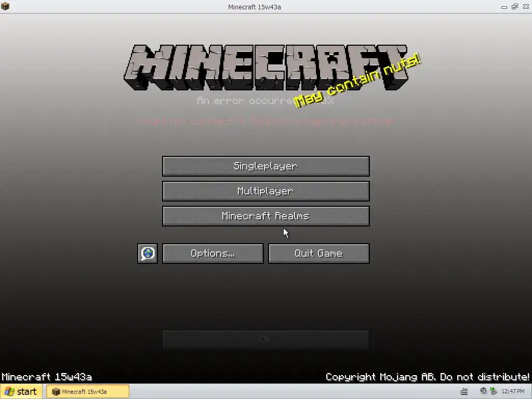Launch Minecraft Realms

click(265, 216)
